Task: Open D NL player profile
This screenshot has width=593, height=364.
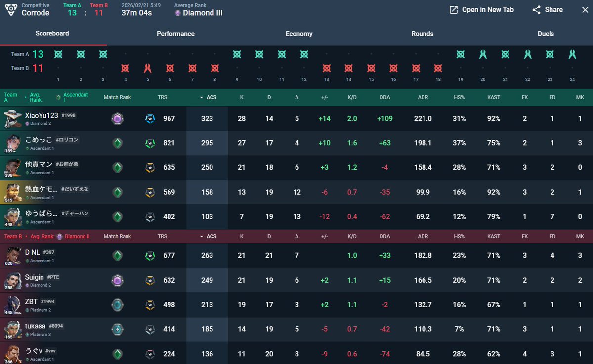Action: (x=33, y=252)
